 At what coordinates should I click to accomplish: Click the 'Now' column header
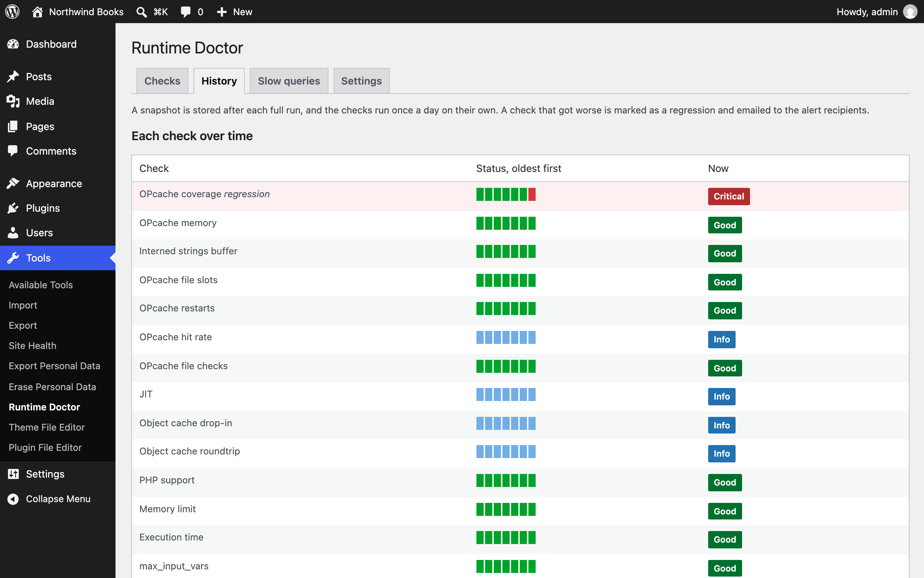[718, 169]
